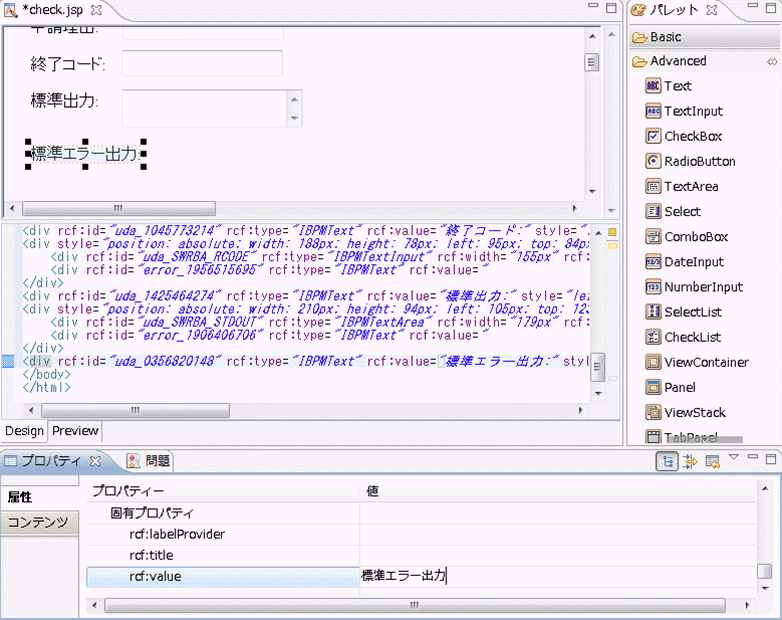Switch to the Preview tab
The width and height of the screenshot is (782, 620).
coord(76,431)
